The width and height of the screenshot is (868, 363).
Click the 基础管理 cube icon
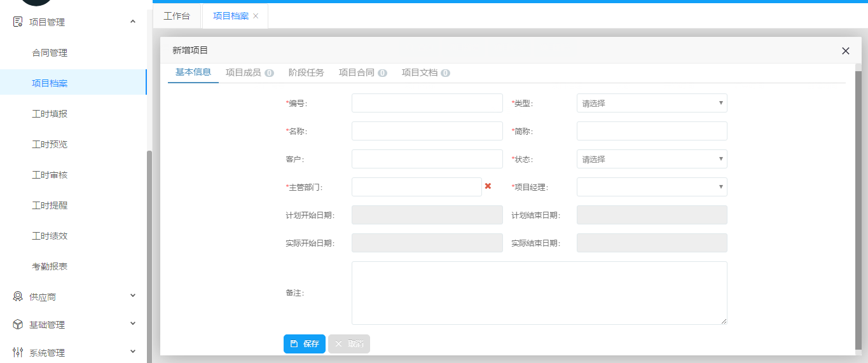coord(18,325)
